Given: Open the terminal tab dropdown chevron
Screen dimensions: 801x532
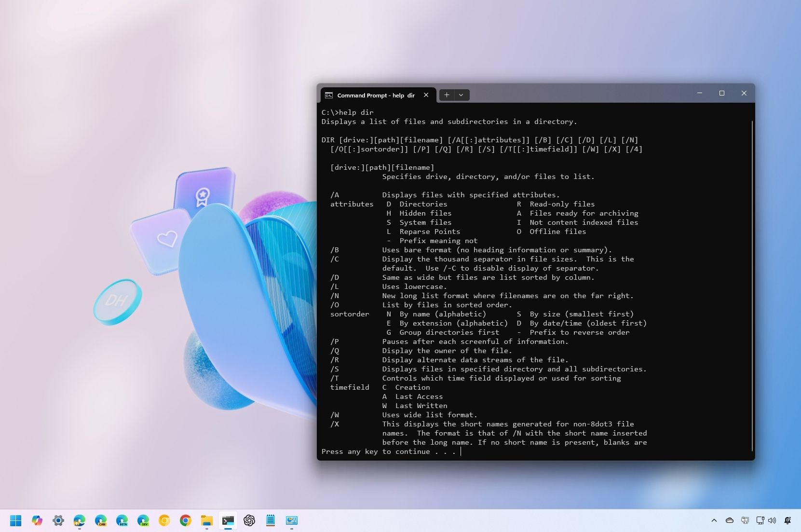Looking at the screenshot, I should coord(462,95).
